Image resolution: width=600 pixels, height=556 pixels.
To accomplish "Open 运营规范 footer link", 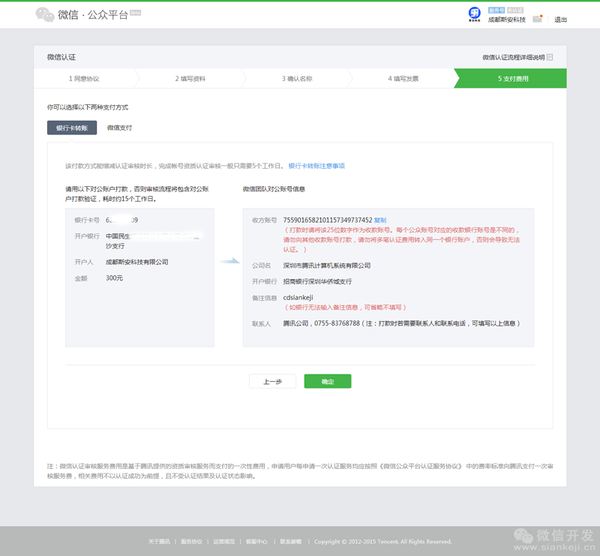I will click(x=224, y=541).
